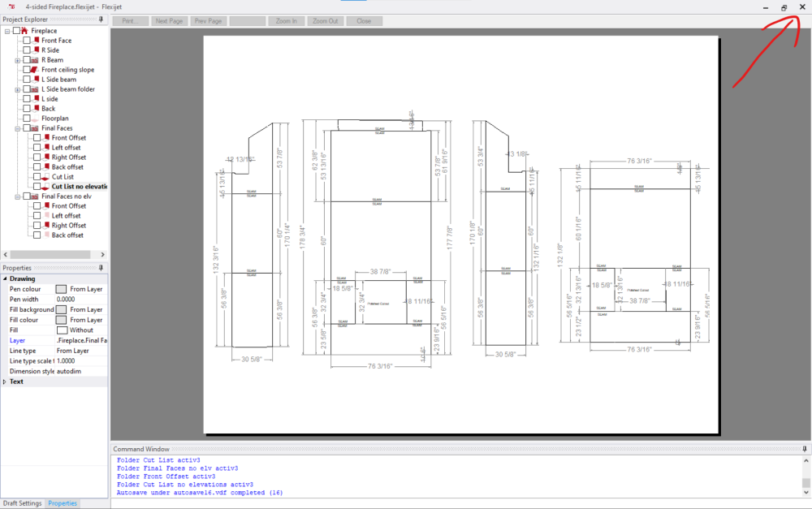Screen dimensions: 812x509
Task: Enable the checkbox next to Back
Action: 27,108
